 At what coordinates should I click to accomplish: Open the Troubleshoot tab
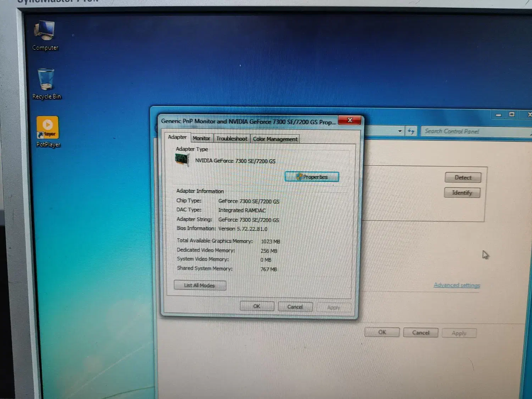click(232, 139)
